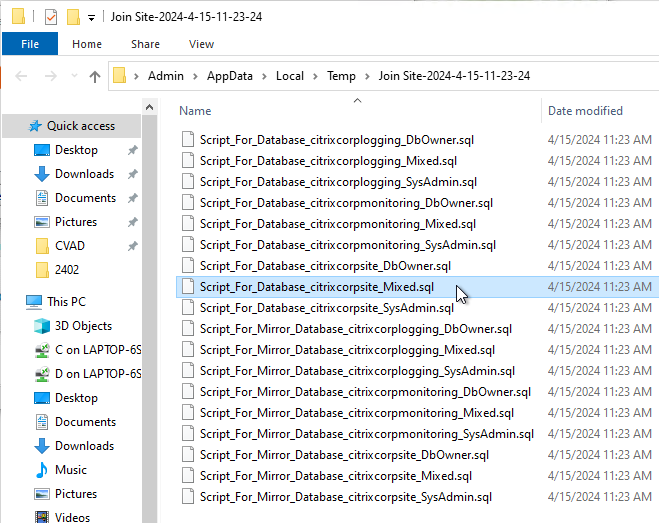Open pinned Pictures under Quick access

pyautogui.click(x=76, y=222)
